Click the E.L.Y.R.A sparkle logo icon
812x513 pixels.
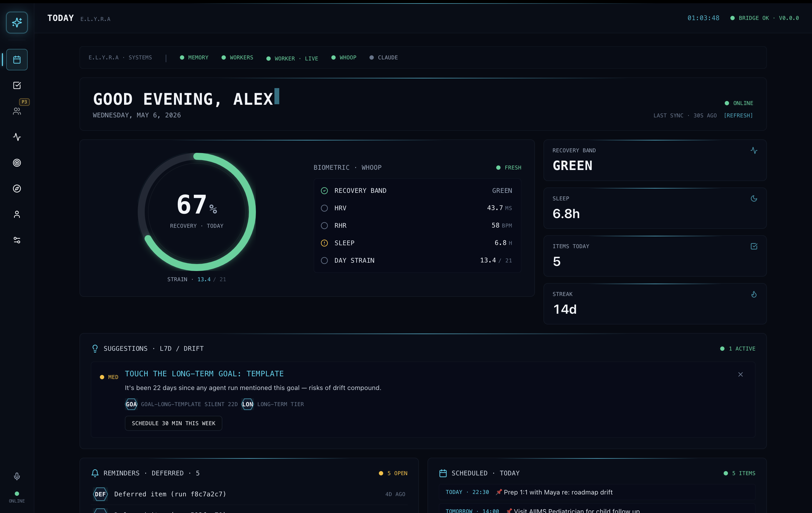pyautogui.click(x=17, y=23)
